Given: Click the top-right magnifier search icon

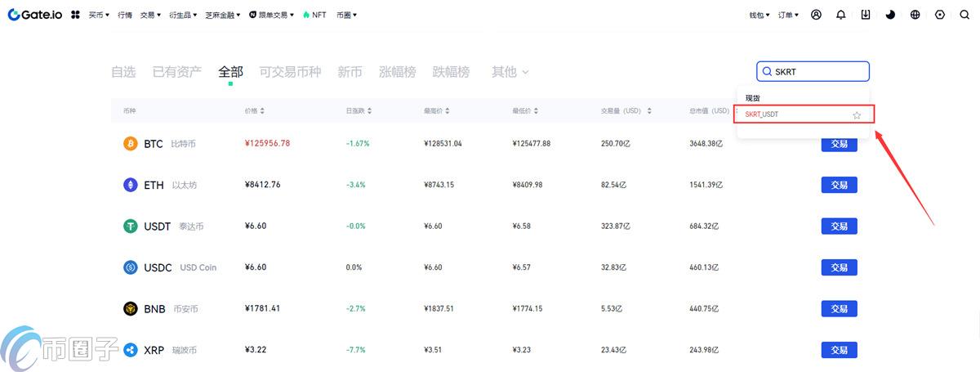Looking at the screenshot, I should tap(964, 15).
